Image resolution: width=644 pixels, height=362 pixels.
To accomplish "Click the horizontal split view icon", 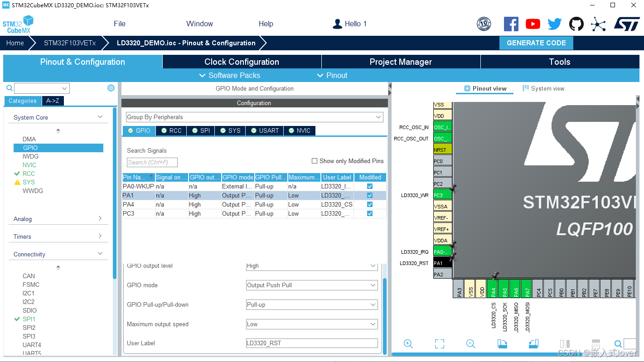I will click(x=596, y=344).
